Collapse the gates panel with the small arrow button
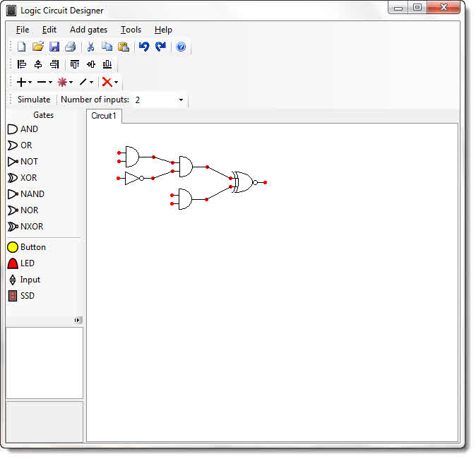The height and width of the screenshot is (459, 476). (77, 320)
